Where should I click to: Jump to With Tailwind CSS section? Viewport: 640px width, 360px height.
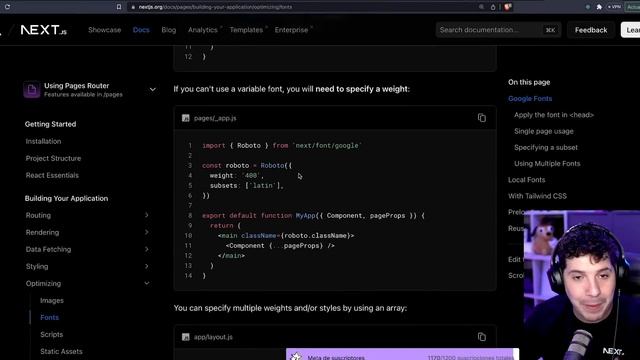[x=537, y=196]
